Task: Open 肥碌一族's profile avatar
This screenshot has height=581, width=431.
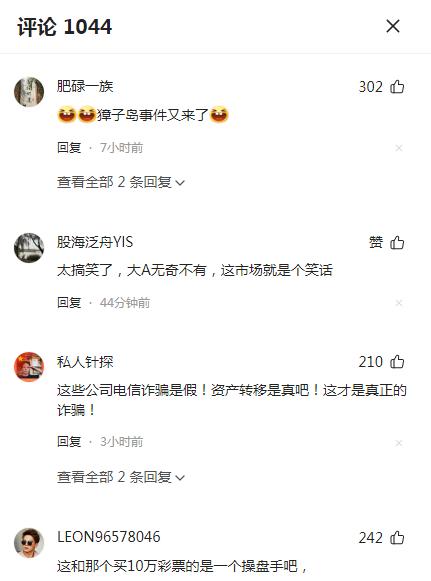Action: coord(29,92)
